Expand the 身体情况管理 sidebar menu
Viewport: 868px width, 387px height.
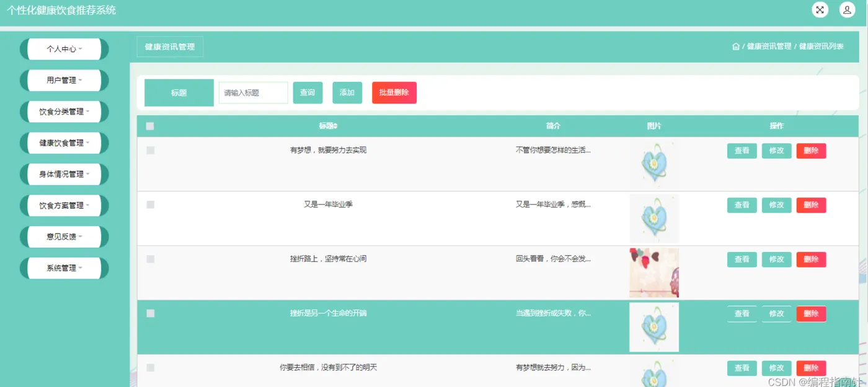[x=64, y=175]
